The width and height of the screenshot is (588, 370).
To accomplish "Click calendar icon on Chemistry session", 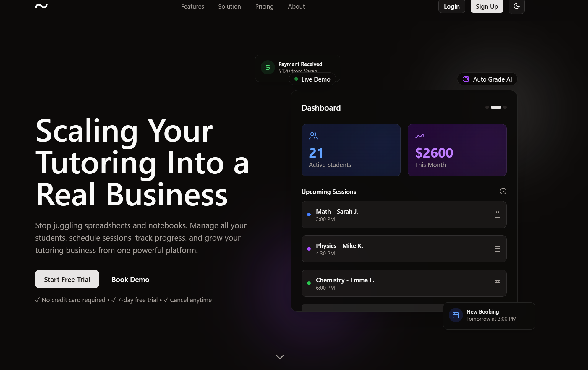I will (x=497, y=283).
